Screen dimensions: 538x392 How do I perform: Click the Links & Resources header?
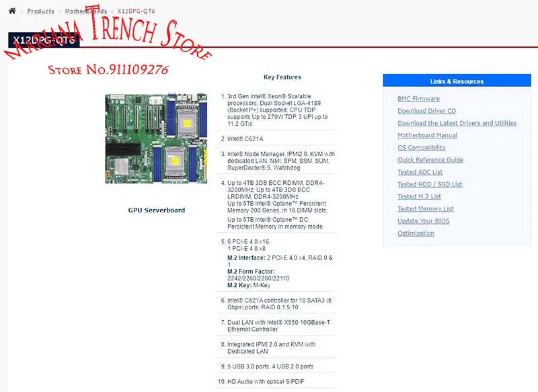click(457, 81)
